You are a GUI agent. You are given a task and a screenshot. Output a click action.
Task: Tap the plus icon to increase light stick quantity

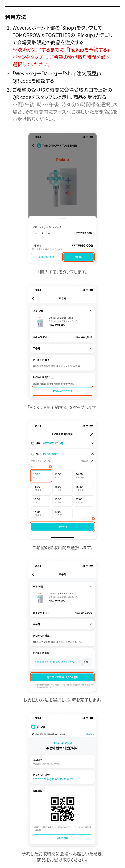click(x=49, y=233)
